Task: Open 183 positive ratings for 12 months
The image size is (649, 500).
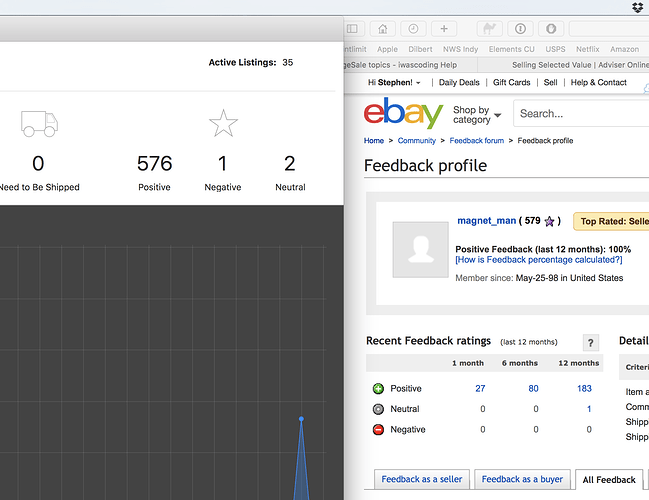Action: coord(584,389)
